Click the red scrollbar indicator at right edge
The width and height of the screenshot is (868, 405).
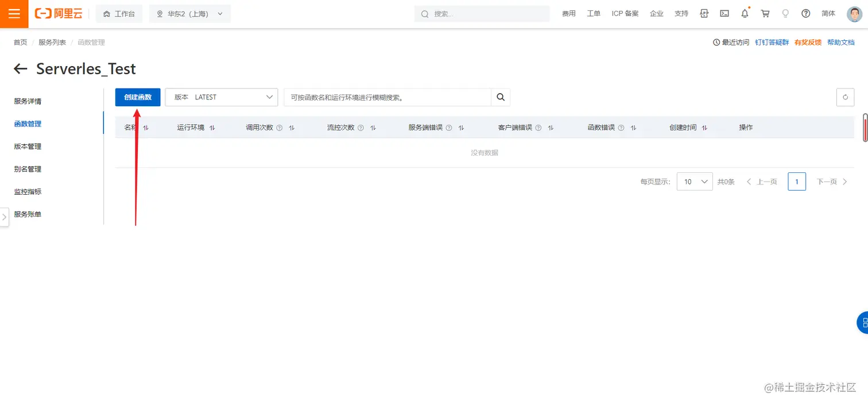(865, 128)
